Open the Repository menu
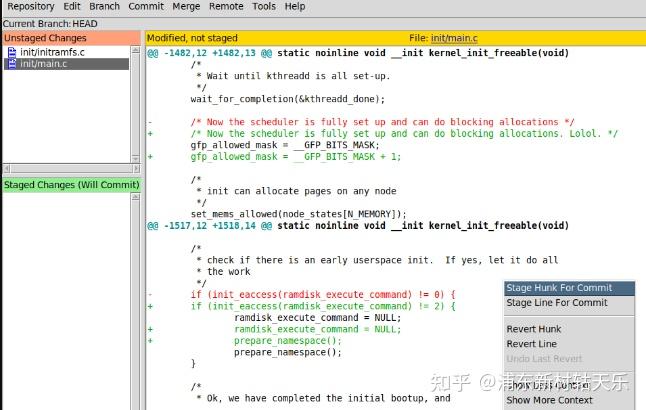 coord(31,7)
